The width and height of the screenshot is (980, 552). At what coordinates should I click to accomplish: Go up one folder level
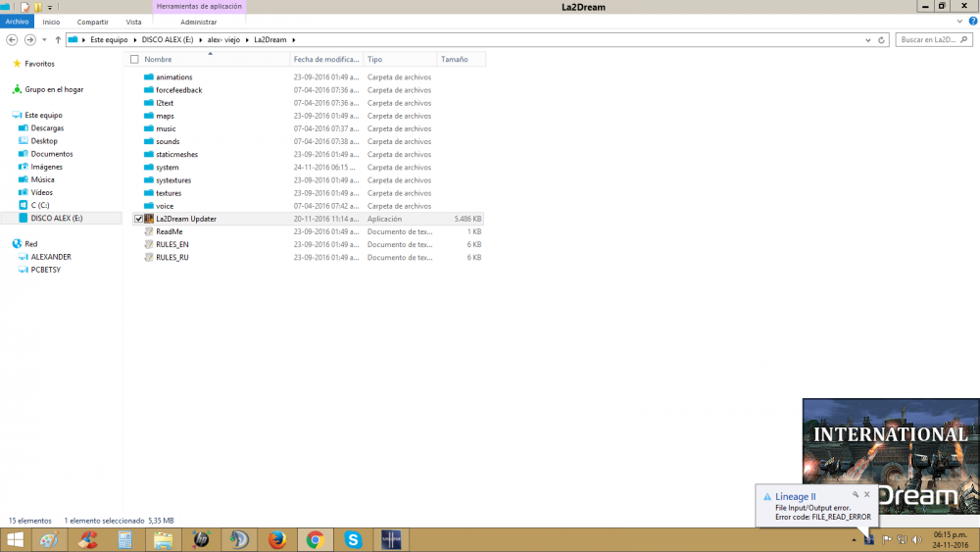coord(58,39)
